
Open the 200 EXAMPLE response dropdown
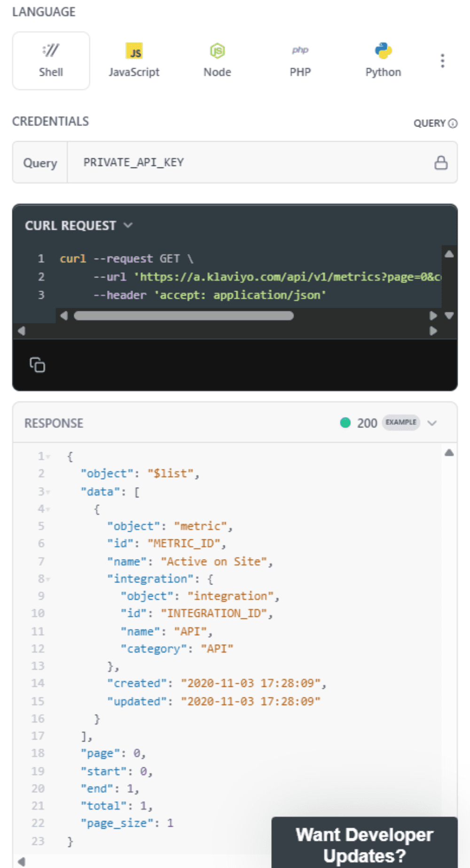(432, 423)
